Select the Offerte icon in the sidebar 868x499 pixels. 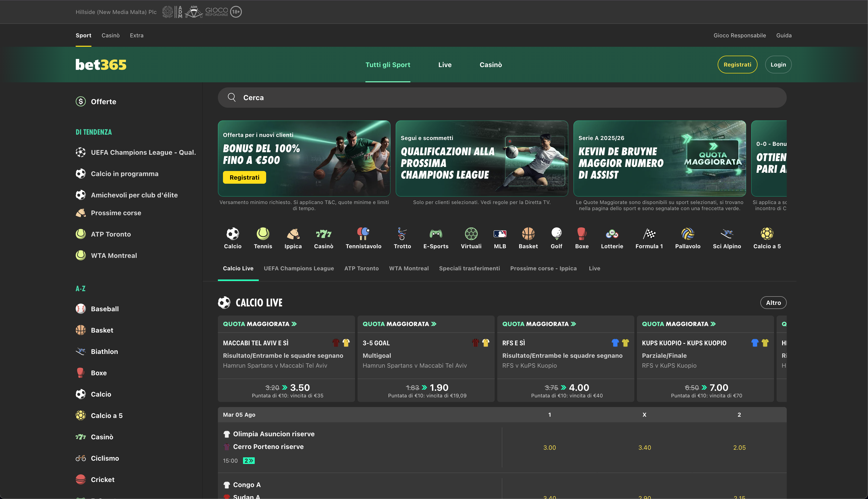81,101
